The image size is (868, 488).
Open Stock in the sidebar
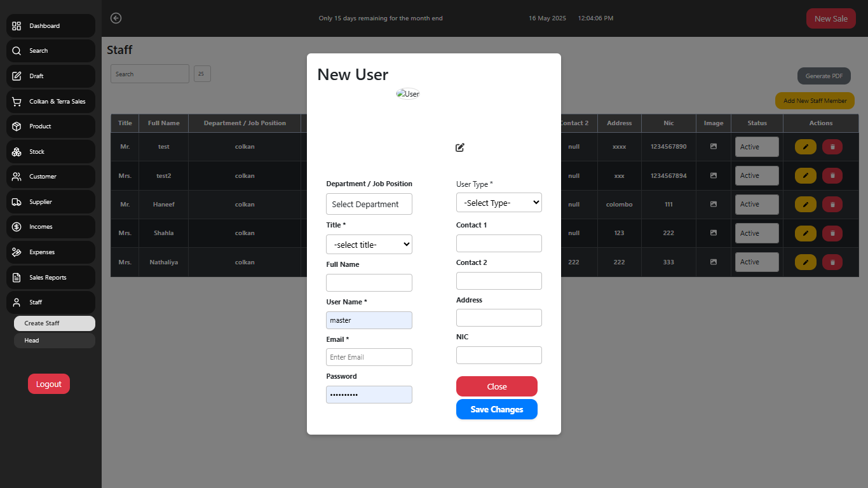51,152
